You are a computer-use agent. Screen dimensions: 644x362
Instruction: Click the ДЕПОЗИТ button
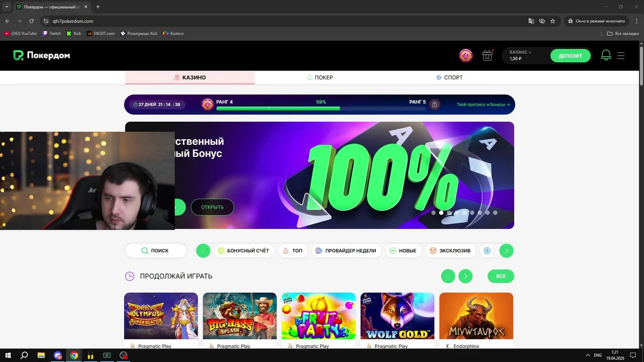coord(570,56)
